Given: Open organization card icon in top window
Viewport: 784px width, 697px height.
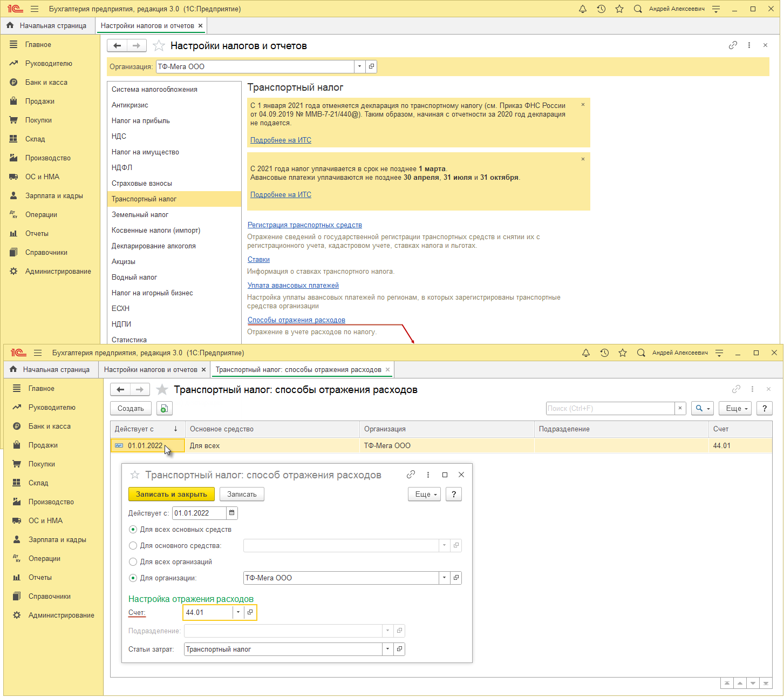Looking at the screenshot, I should [x=371, y=66].
